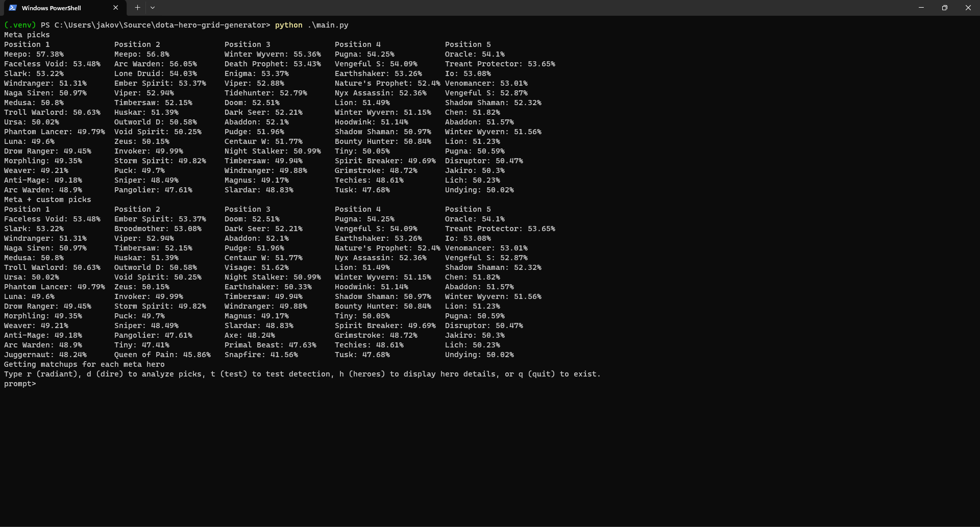Viewport: 980px width, 527px height.
Task: Click 'Getting matchups for each meta hero' line
Action: pos(84,364)
